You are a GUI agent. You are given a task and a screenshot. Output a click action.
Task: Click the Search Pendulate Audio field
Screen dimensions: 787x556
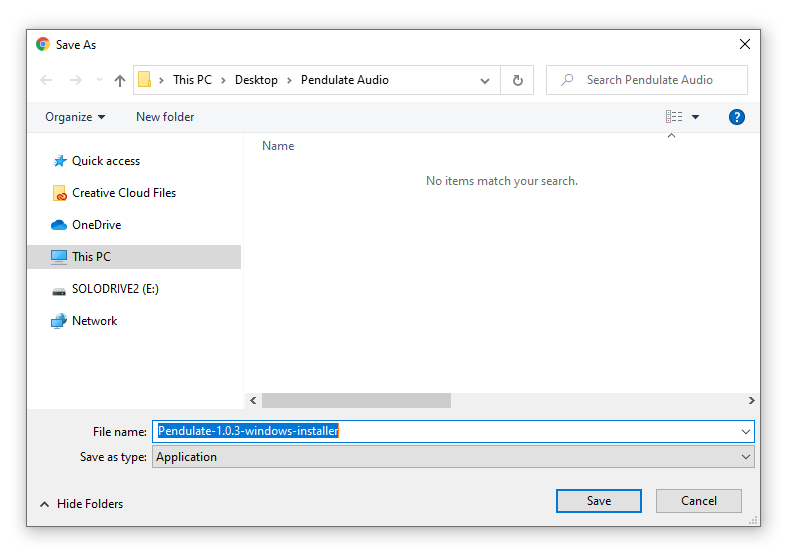tap(647, 80)
